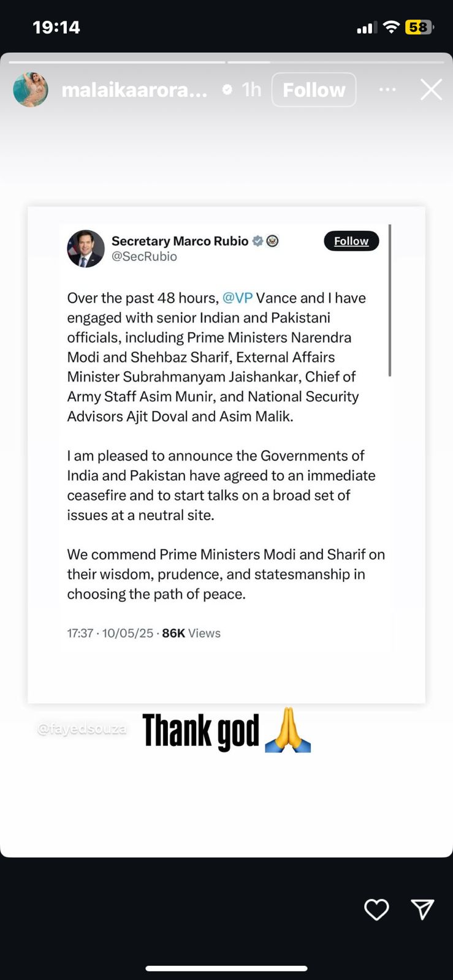Tap the blue verified badge beside Rubio
453x980 pixels.
pos(258,241)
